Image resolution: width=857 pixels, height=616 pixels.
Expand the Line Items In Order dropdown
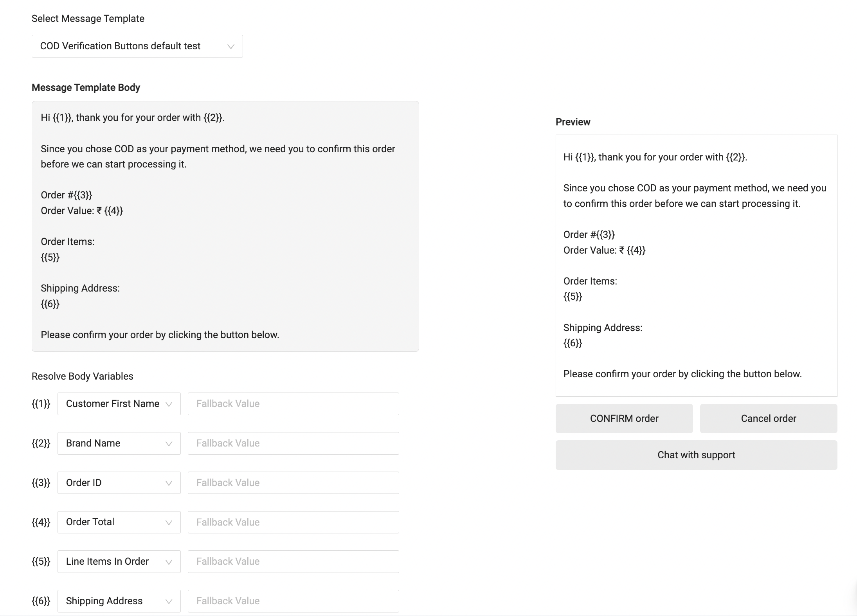tap(119, 561)
